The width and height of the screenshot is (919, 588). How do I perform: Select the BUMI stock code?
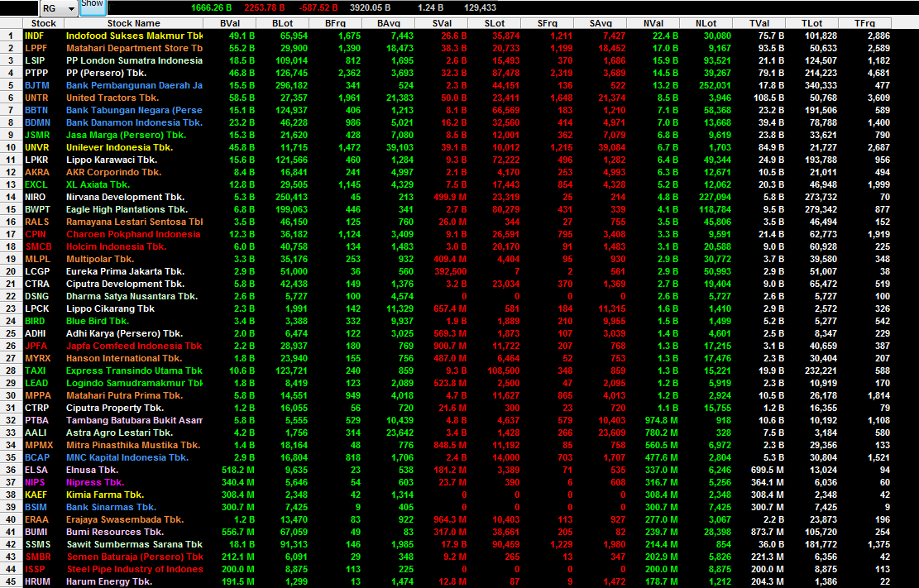pos(36,532)
